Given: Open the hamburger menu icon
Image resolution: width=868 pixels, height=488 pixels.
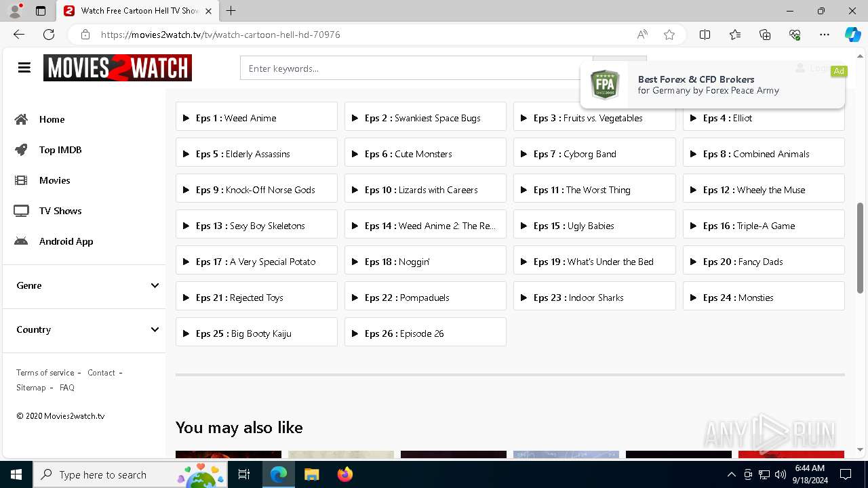Looking at the screenshot, I should (24, 68).
